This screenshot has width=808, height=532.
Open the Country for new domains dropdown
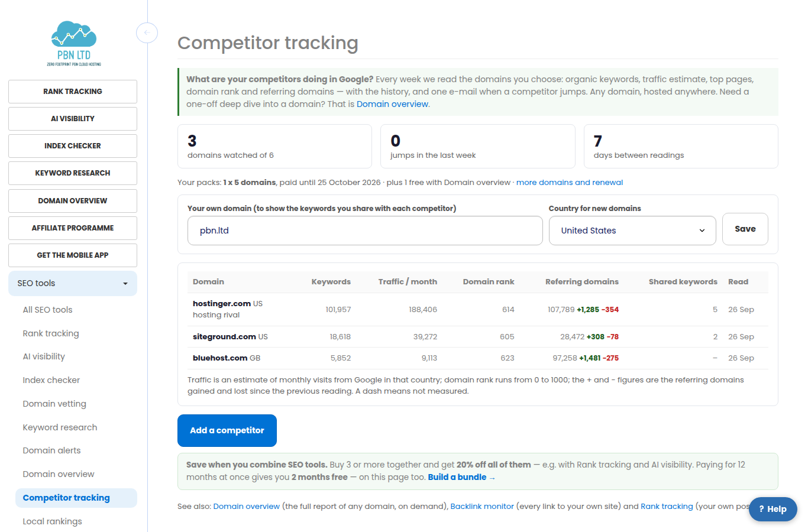click(632, 231)
